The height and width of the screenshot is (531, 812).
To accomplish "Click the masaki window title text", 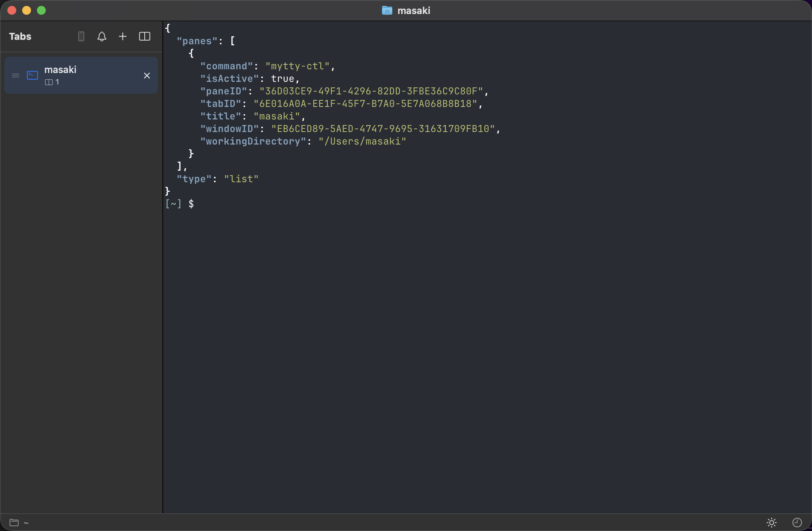I will point(414,11).
